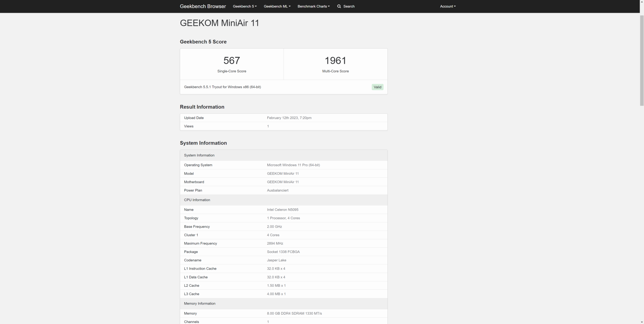
Task: Click the L2 Cache value 1.50 MB x 1
Action: coord(276,285)
